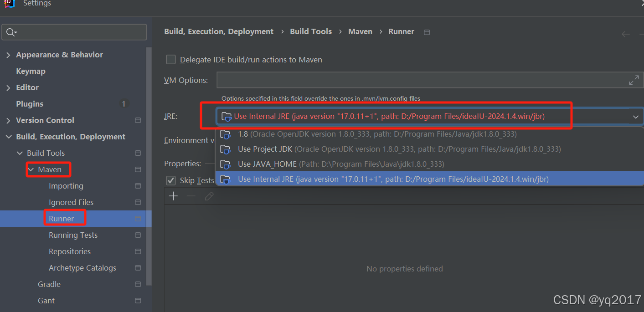The image size is (644, 312).
Task: Collapse the Build, Execution, Deployment node
Action: (8, 136)
